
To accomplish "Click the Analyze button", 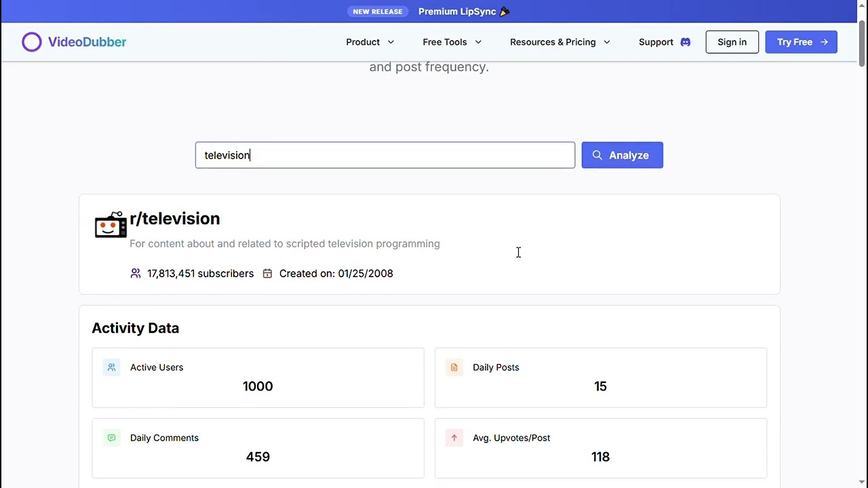I will point(623,155).
